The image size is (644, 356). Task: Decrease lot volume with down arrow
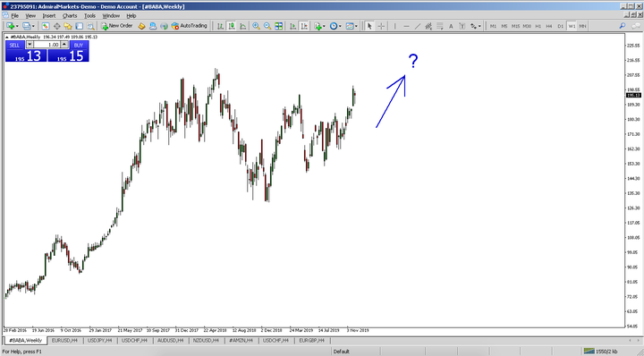pyautogui.click(x=30, y=45)
